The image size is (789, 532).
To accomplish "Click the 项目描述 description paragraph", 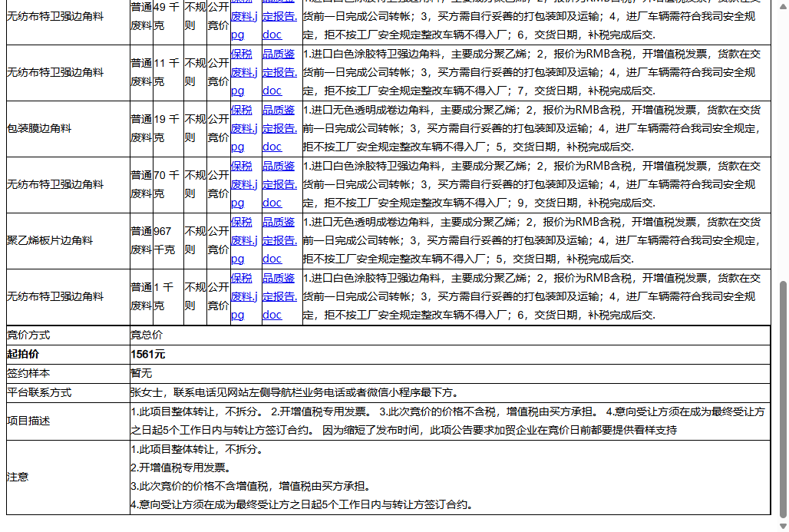I will point(447,421).
